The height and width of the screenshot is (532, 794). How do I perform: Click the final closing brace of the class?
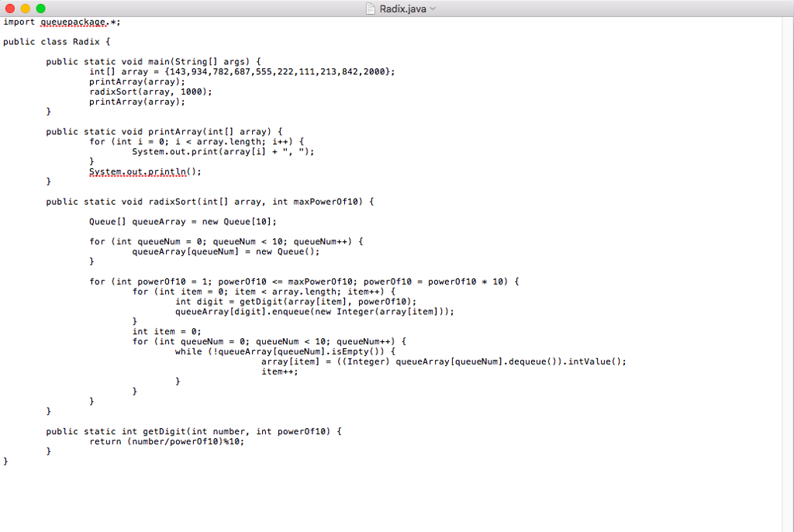[5, 460]
